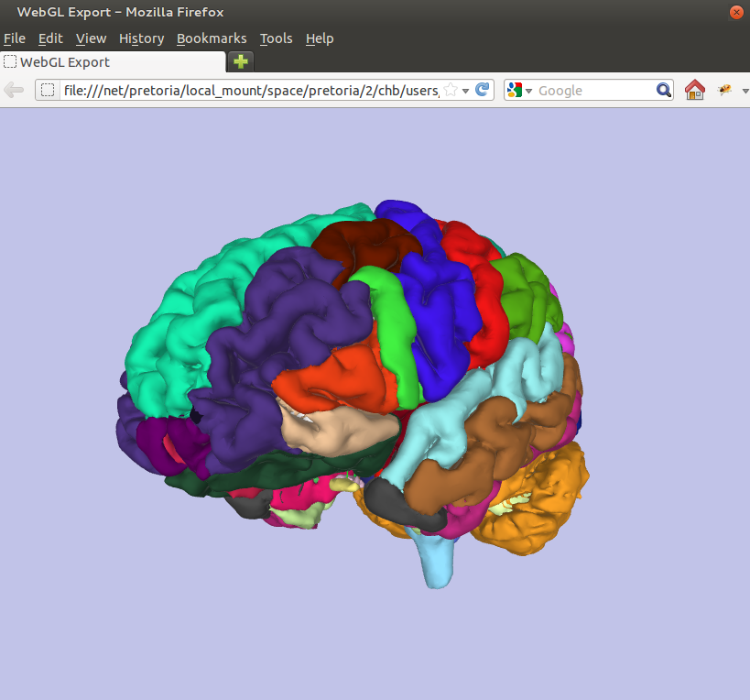
Task: Go to the Firefox home page
Action: (x=695, y=90)
